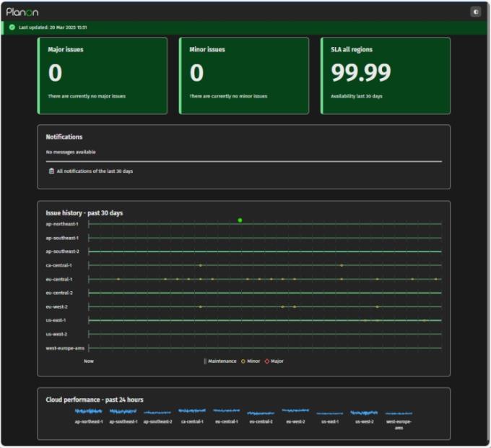Open the eu-west-2 performance sparkline
The image size is (491, 448).
pos(295,410)
